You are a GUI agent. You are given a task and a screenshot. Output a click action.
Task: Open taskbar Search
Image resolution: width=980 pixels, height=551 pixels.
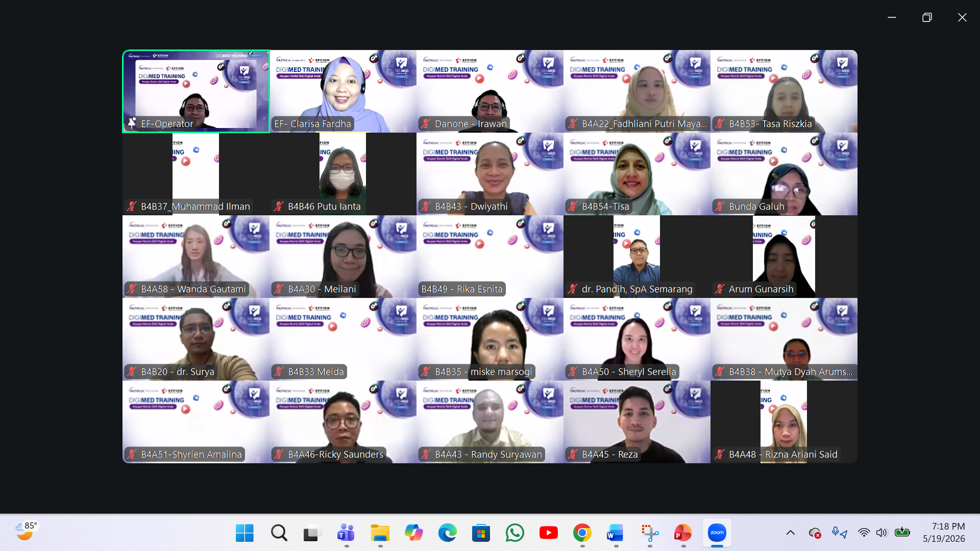(279, 533)
